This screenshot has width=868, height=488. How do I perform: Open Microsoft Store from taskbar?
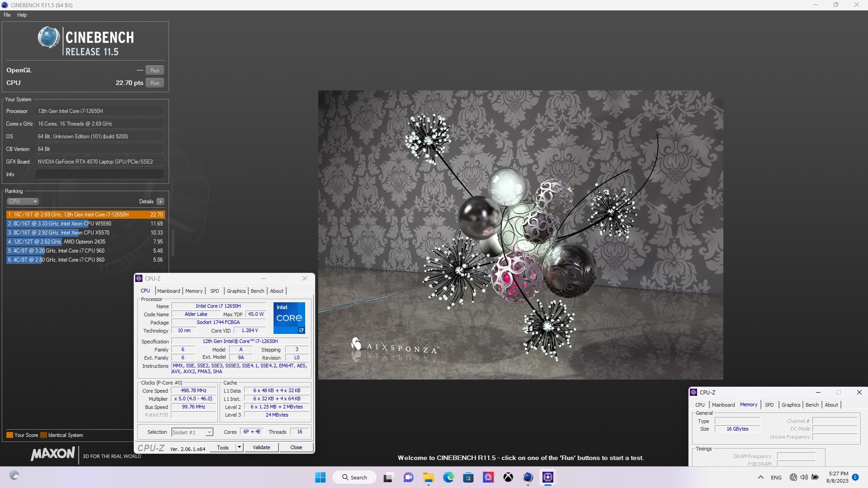468,478
